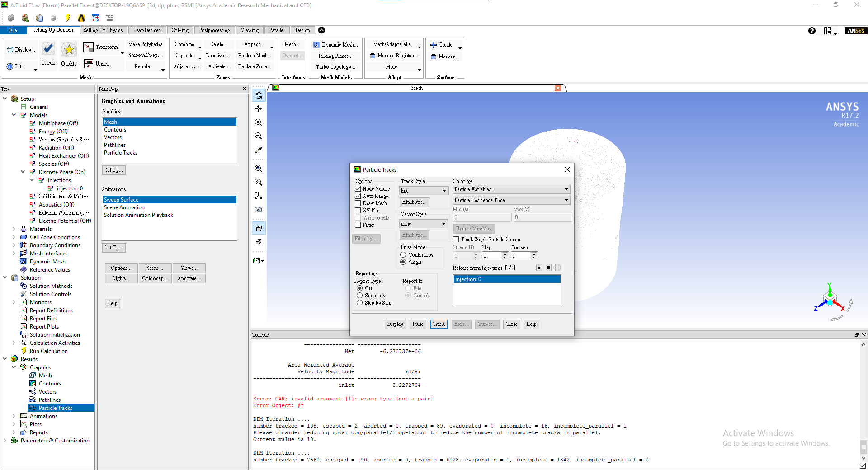868x470 pixels.
Task: Click the Check mesh icon
Action: (48, 49)
